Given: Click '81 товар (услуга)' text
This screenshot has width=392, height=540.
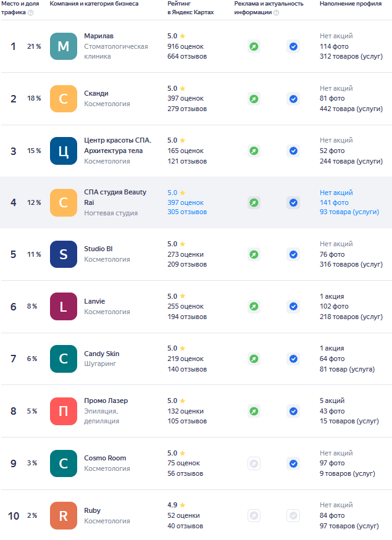Looking at the screenshot, I should (x=347, y=369).
